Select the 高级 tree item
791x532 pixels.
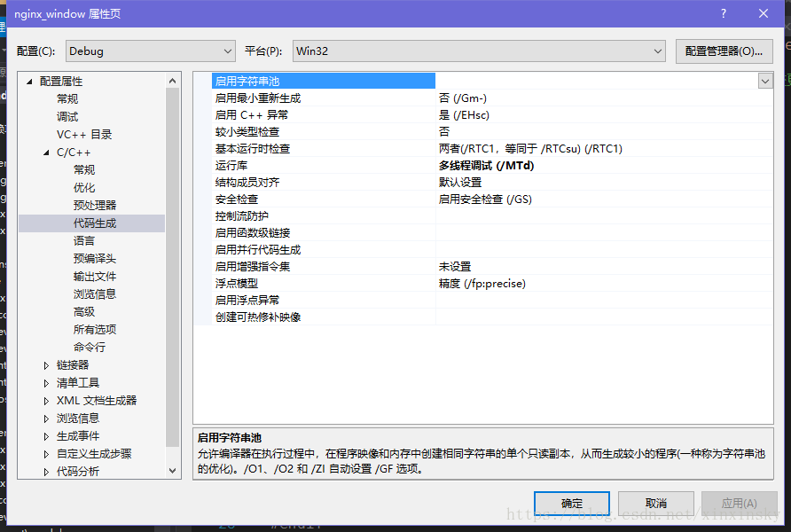84,311
